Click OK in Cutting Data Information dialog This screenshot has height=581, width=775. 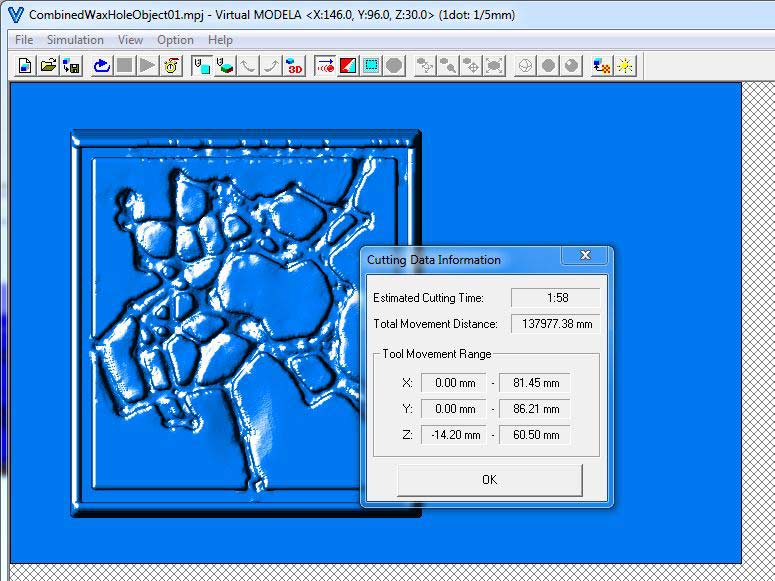(490, 480)
